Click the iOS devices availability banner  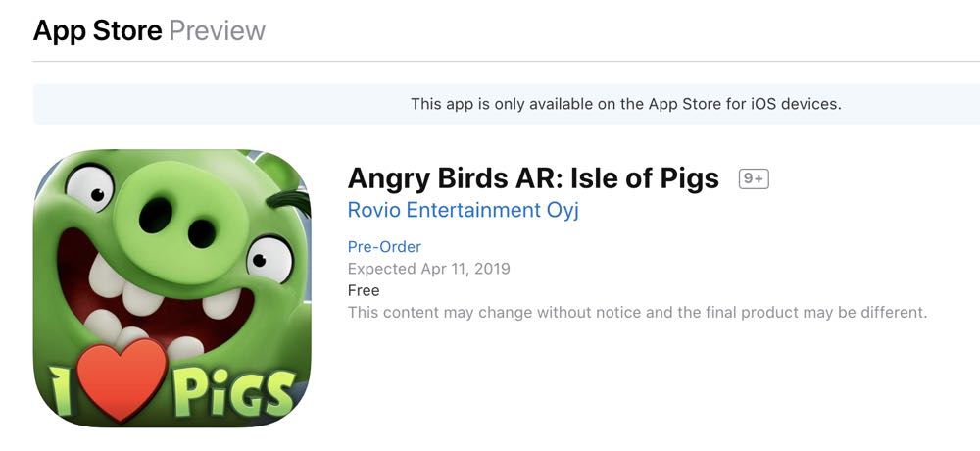pos(625,104)
